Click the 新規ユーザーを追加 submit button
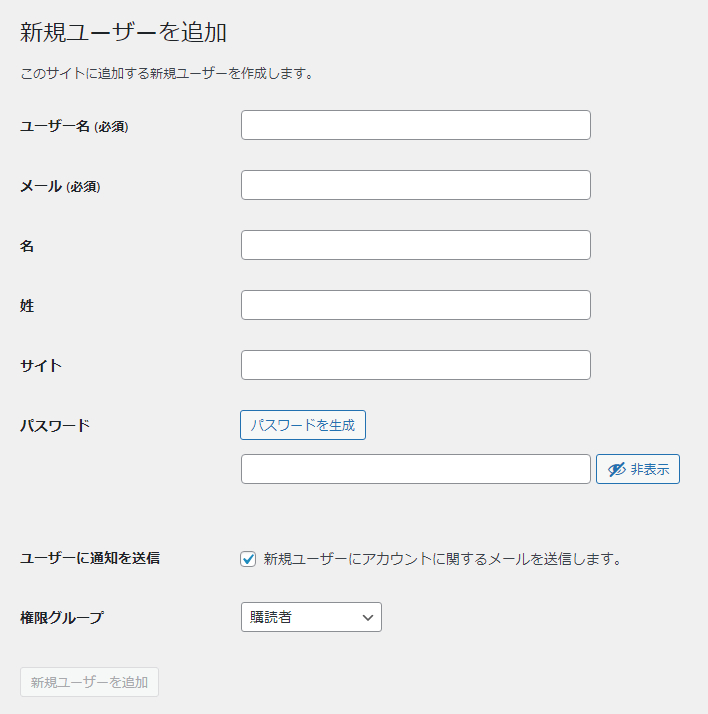 coord(89,682)
